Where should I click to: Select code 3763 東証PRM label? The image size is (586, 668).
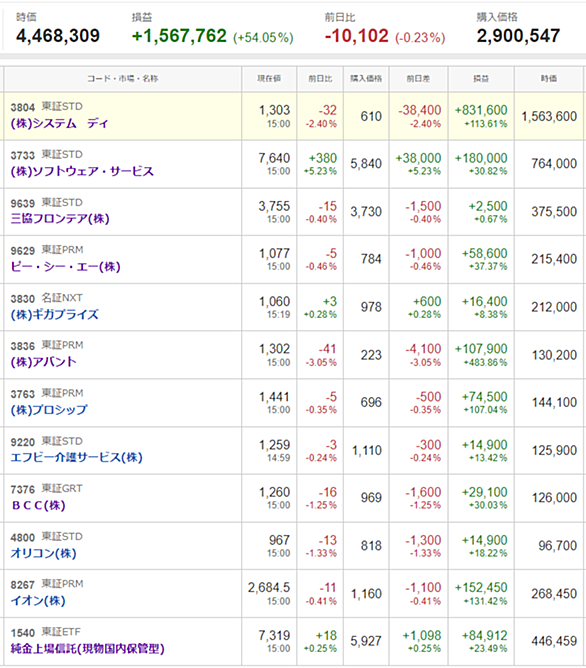tap(47, 393)
